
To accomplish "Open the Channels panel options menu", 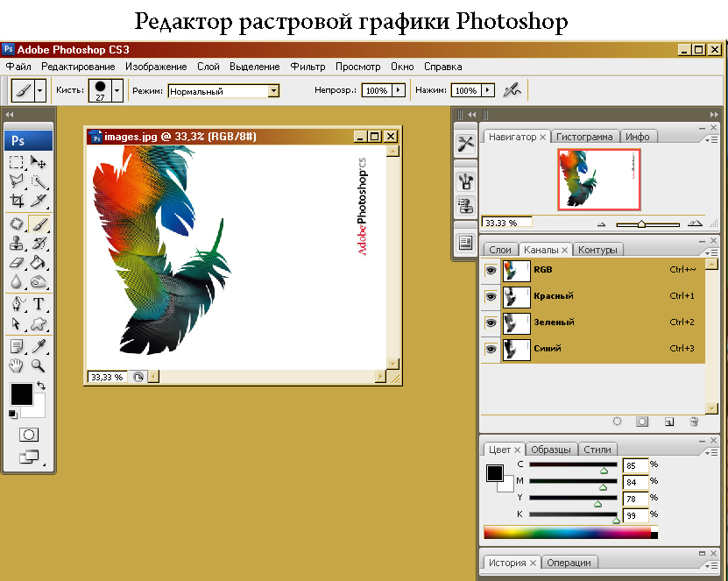I will [710, 252].
